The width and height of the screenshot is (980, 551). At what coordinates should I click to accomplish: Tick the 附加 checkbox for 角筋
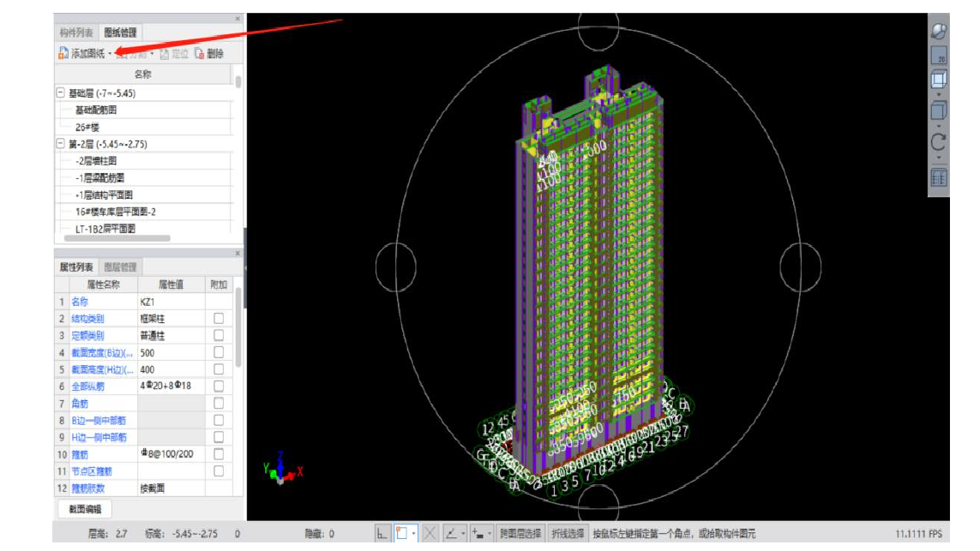point(219,403)
